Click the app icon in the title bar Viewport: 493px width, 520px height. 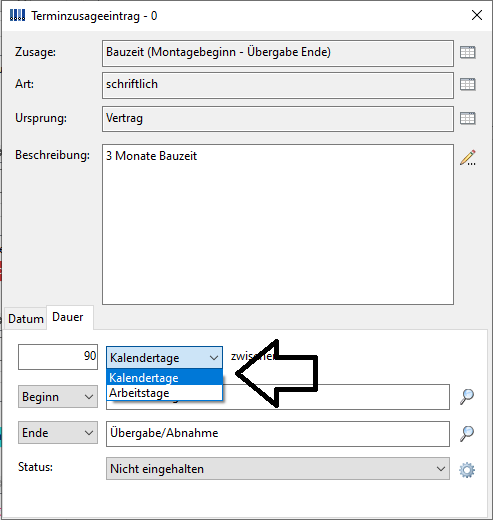click(x=17, y=15)
